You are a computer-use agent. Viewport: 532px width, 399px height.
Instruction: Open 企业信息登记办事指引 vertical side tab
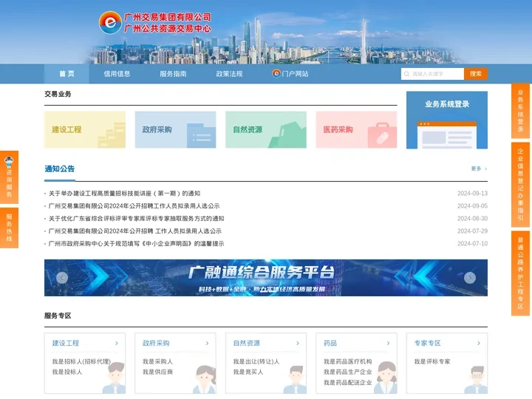click(520, 185)
